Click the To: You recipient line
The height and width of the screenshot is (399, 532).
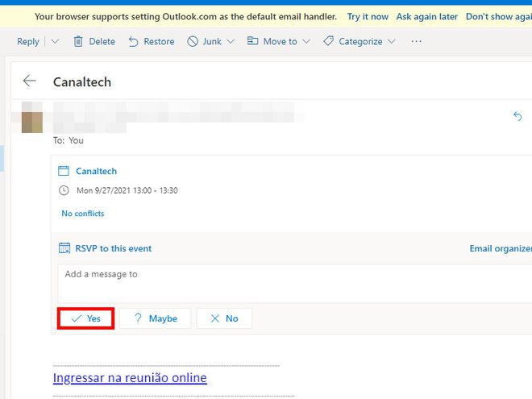(x=69, y=140)
